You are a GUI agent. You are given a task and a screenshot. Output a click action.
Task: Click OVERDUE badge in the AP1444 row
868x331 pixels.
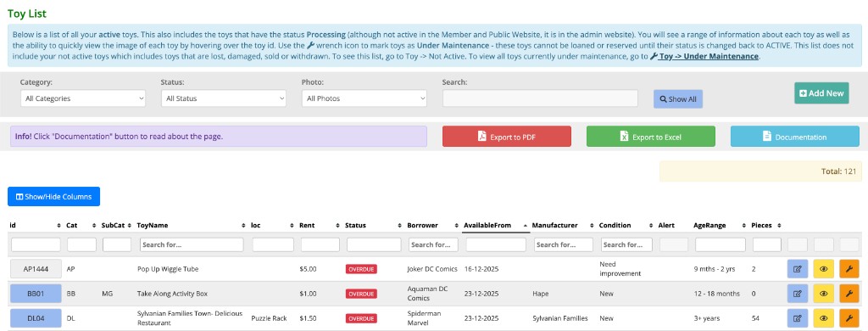tap(361, 269)
